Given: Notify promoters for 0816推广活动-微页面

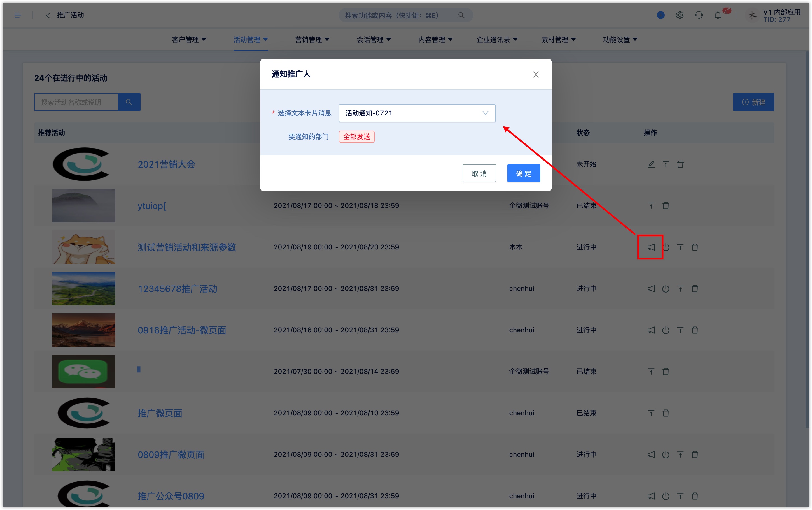Looking at the screenshot, I should [x=651, y=330].
